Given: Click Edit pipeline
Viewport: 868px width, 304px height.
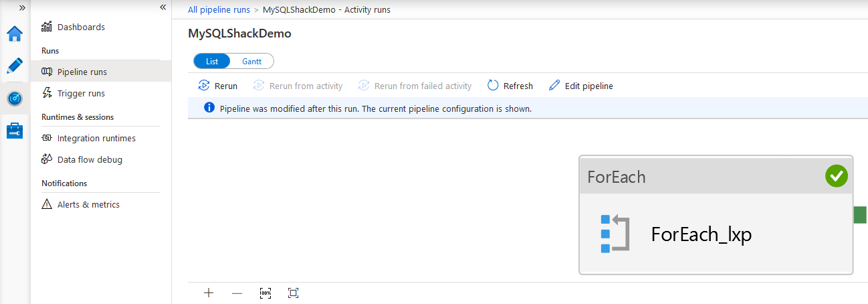Looking at the screenshot, I should click(x=580, y=86).
